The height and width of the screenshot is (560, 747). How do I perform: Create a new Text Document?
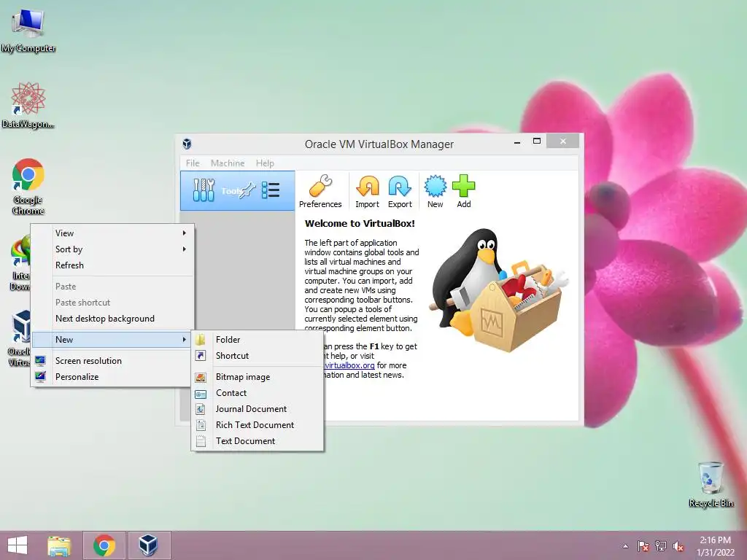point(258,441)
